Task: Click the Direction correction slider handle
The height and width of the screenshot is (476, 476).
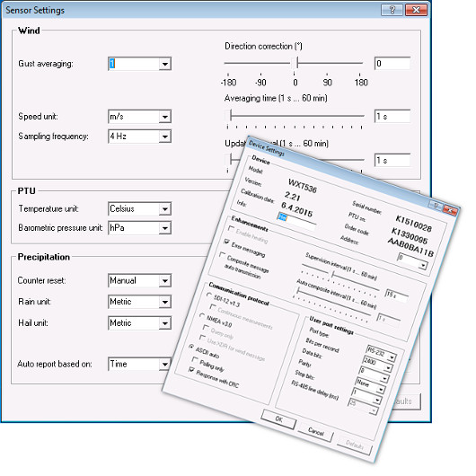Action: pos(297,63)
